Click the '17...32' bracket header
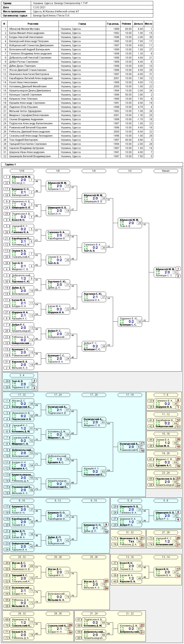 click(x=22, y=395)
